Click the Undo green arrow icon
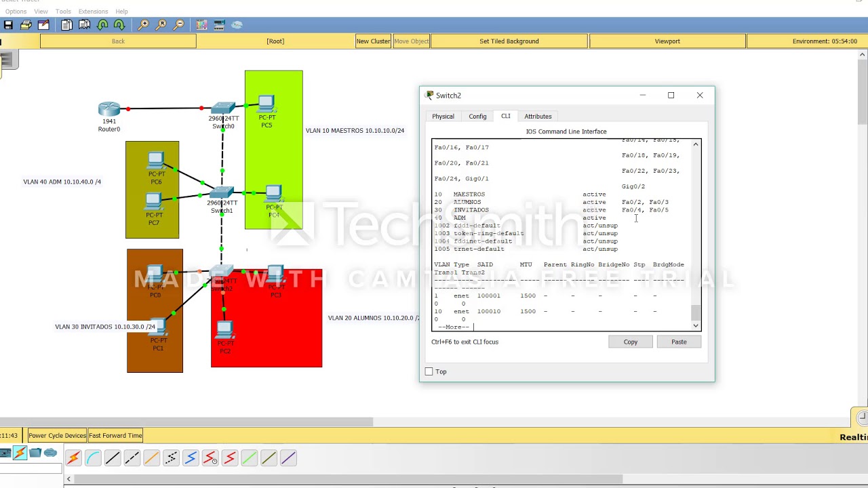Viewport: 868px width, 488px height. [x=102, y=25]
